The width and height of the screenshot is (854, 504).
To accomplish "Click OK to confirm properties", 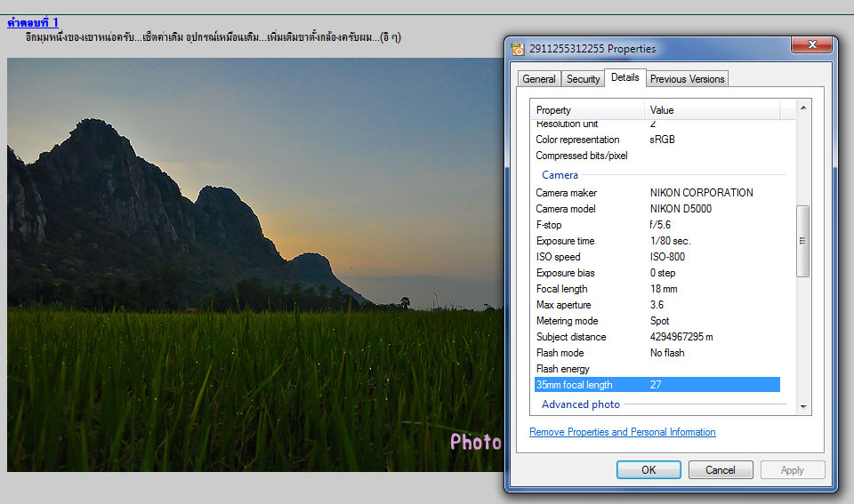I will [649, 470].
